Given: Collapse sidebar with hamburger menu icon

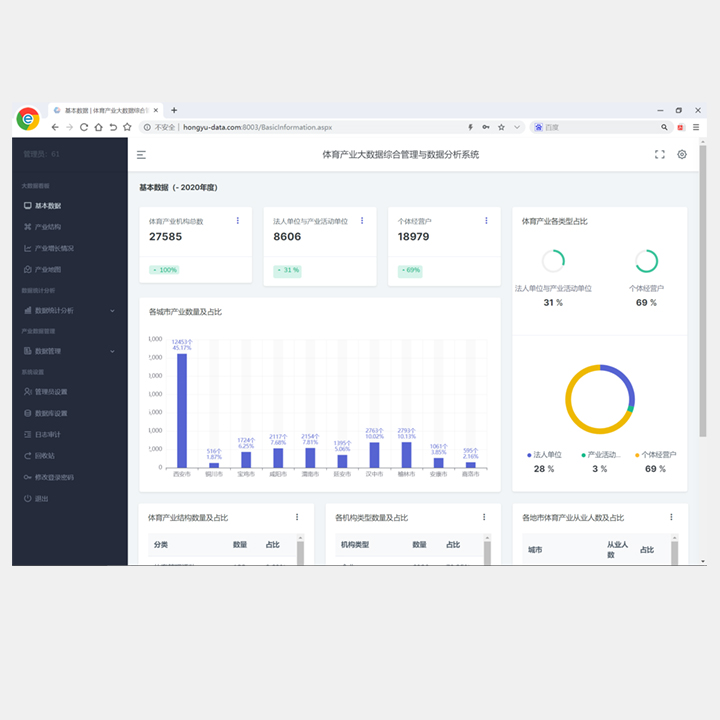Looking at the screenshot, I should point(141,155).
